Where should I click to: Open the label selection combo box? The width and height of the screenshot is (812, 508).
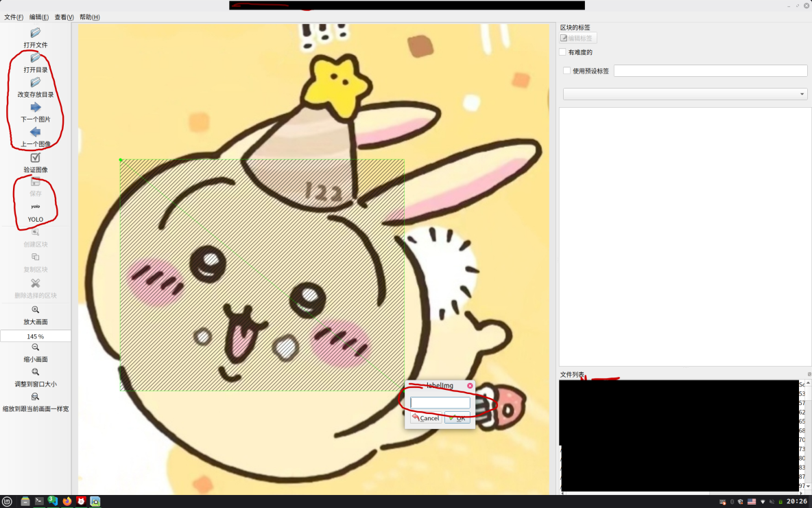684,94
